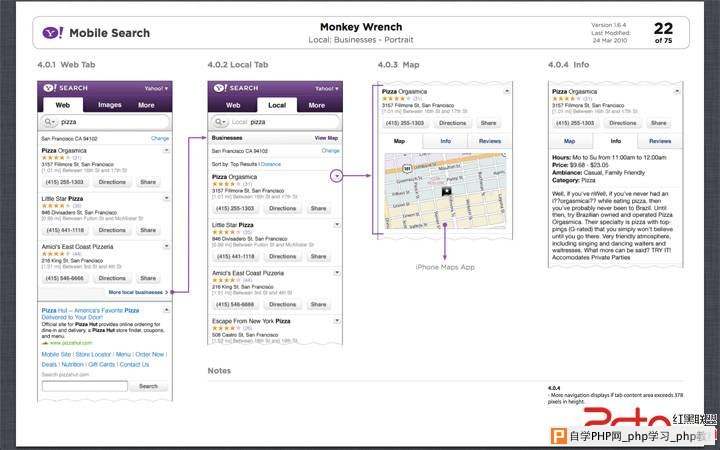Click the Pizza Orgasmica star rating in Web Tab
The image size is (720, 450).
pos(54,158)
